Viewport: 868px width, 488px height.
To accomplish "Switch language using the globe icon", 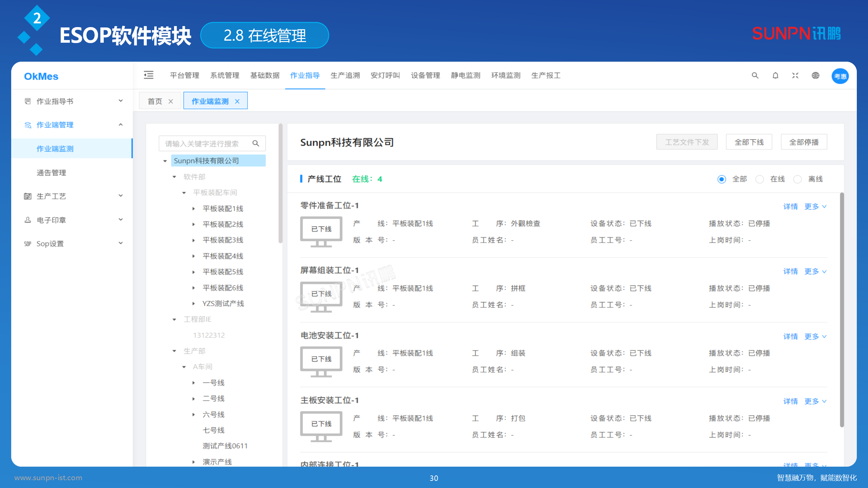I will pyautogui.click(x=816, y=76).
